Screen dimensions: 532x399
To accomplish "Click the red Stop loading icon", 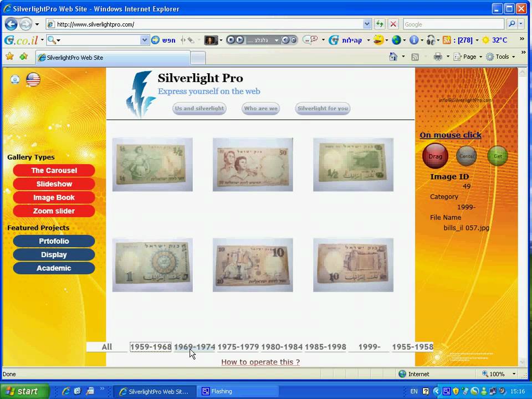I will [393, 24].
